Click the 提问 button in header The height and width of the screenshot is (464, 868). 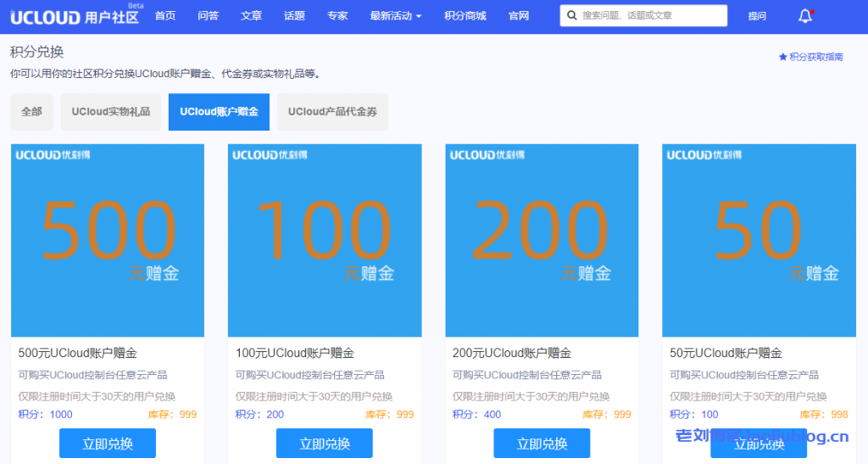pyautogui.click(x=757, y=16)
